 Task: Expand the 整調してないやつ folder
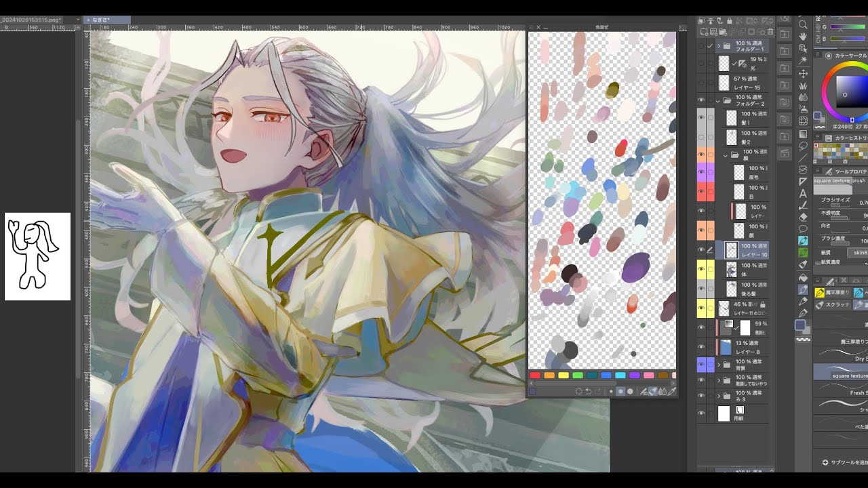(x=719, y=380)
